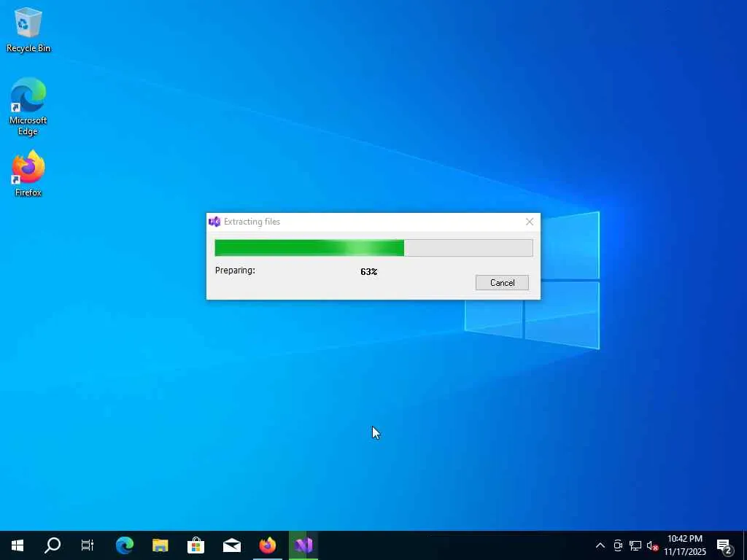
Task: Open Microsoft Store from taskbar
Action: 196,545
